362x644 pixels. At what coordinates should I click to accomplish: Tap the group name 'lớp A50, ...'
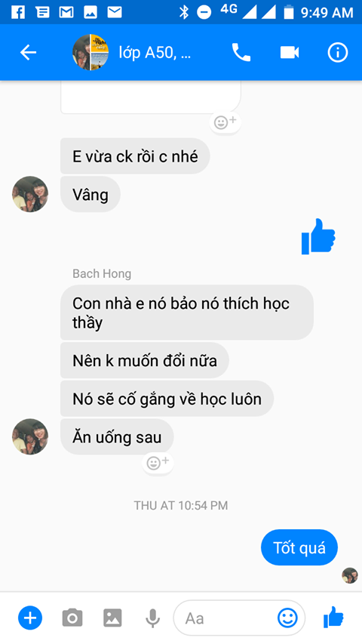[155, 53]
